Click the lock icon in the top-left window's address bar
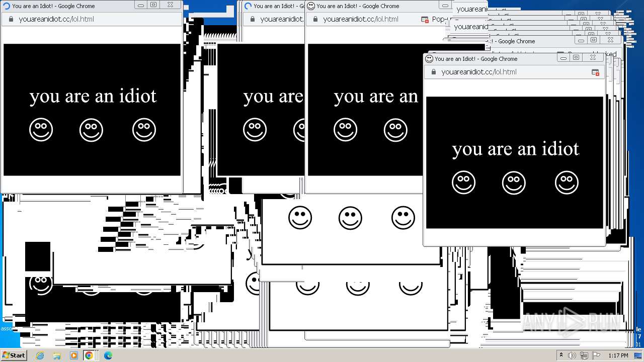 [11, 19]
